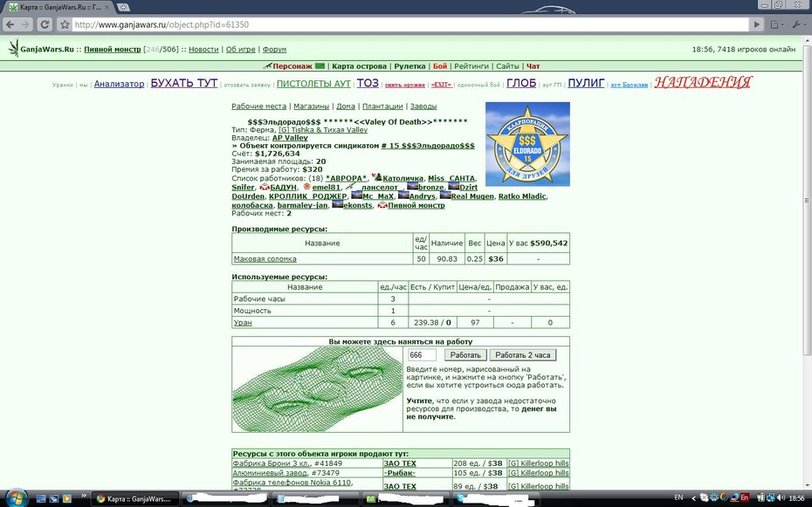Open the Маковая соломка resource link
This screenshot has width=812, height=507.
pyautogui.click(x=265, y=258)
